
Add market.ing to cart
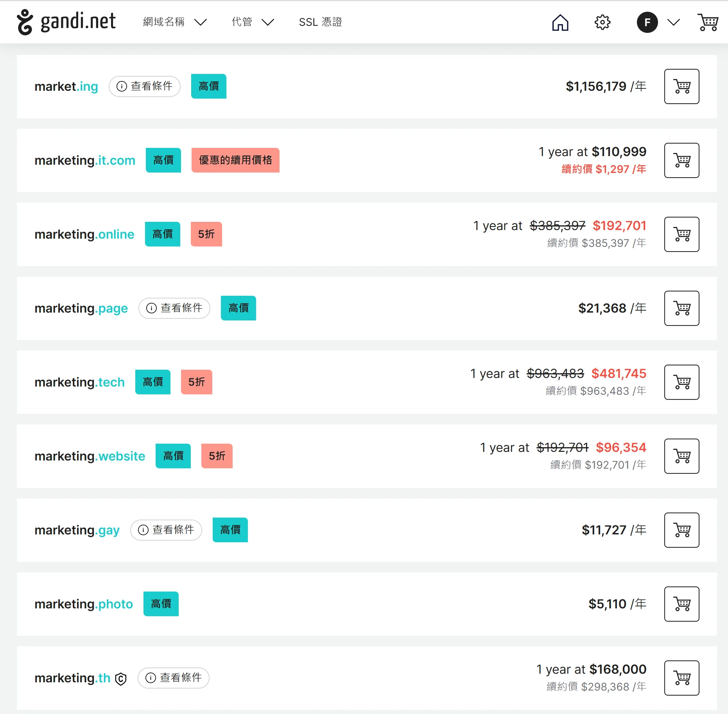click(x=681, y=86)
